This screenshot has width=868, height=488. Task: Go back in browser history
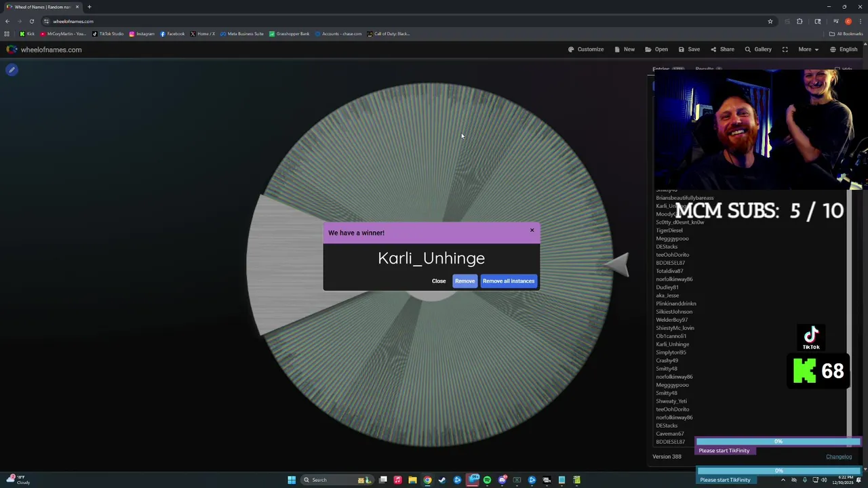click(7, 21)
